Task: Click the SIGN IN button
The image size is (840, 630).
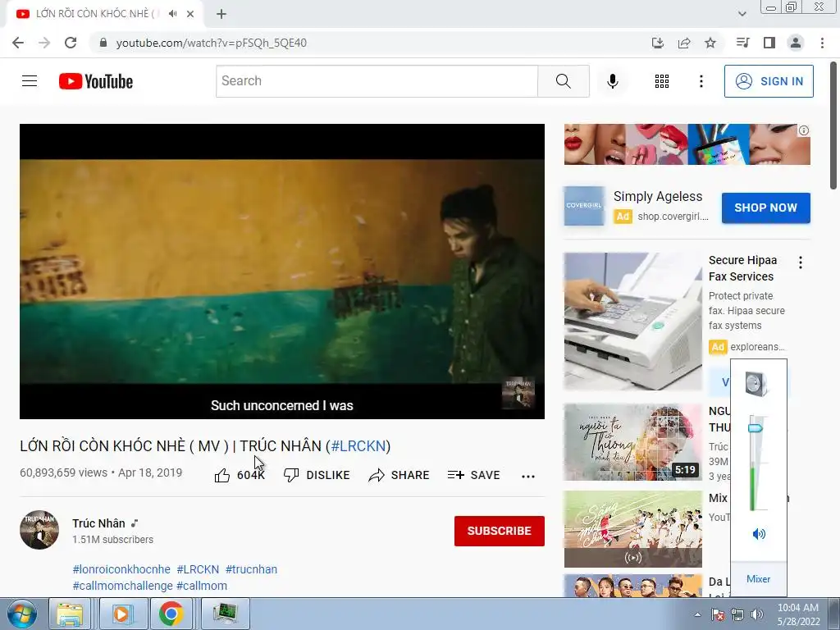Action: click(769, 81)
